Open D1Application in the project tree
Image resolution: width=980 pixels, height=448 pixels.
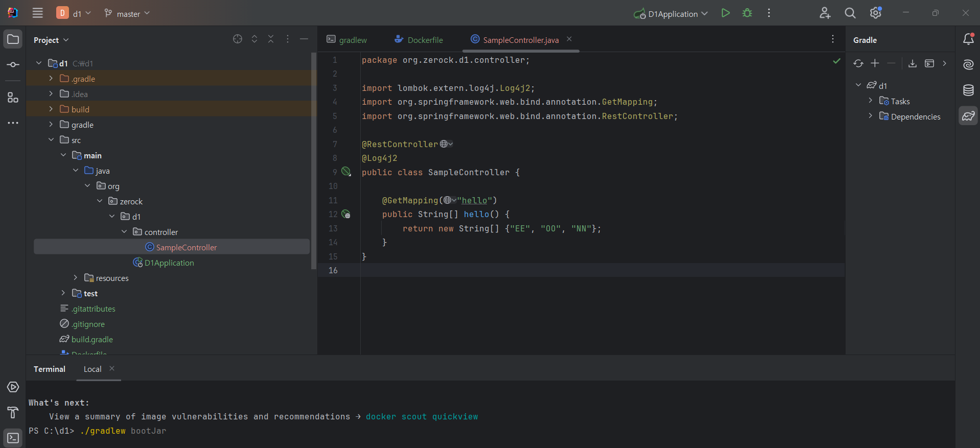(169, 263)
